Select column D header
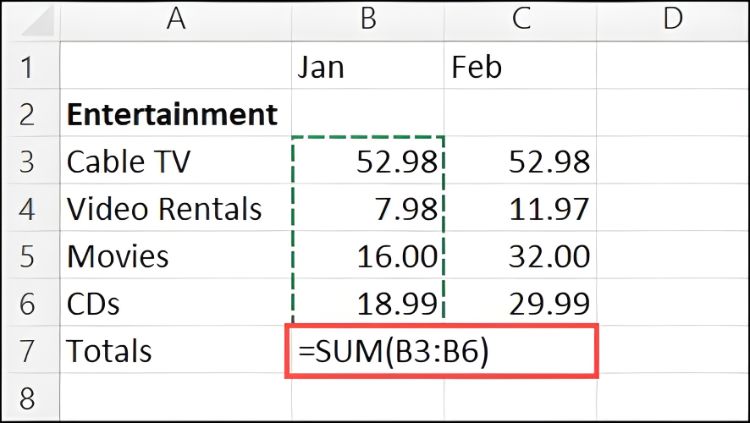Screen dimensions: 750x423 point(672,21)
